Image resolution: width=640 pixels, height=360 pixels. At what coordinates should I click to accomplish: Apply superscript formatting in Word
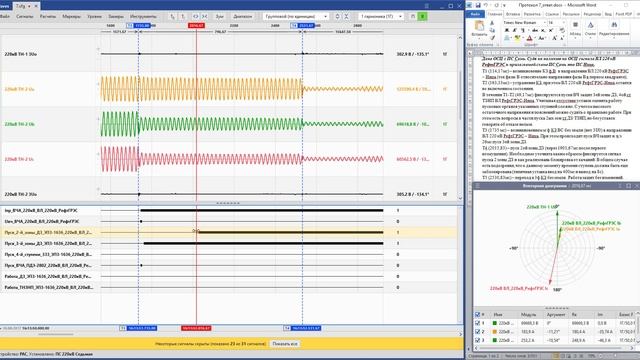point(551,30)
